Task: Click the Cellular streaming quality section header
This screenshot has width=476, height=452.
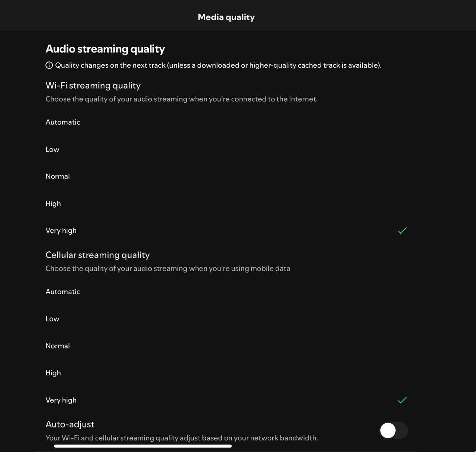Action: (x=97, y=255)
